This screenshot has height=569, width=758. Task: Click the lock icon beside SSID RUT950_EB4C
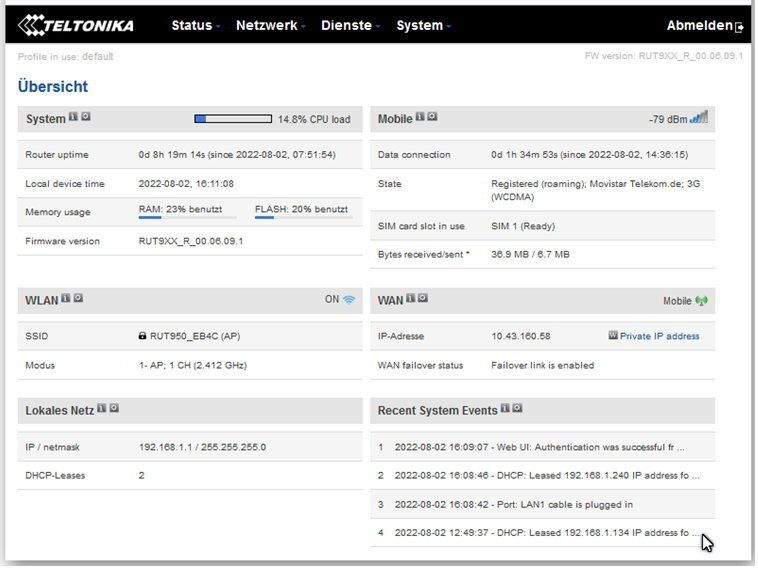142,336
